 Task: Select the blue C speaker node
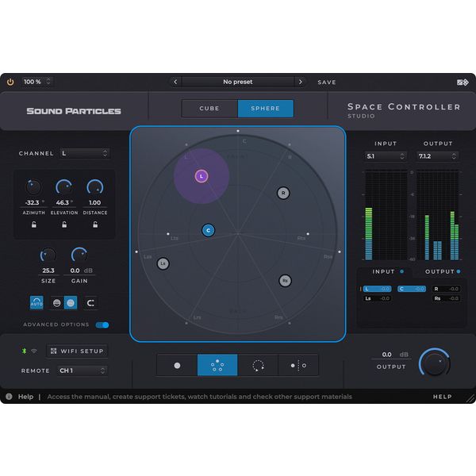coord(208,230)
